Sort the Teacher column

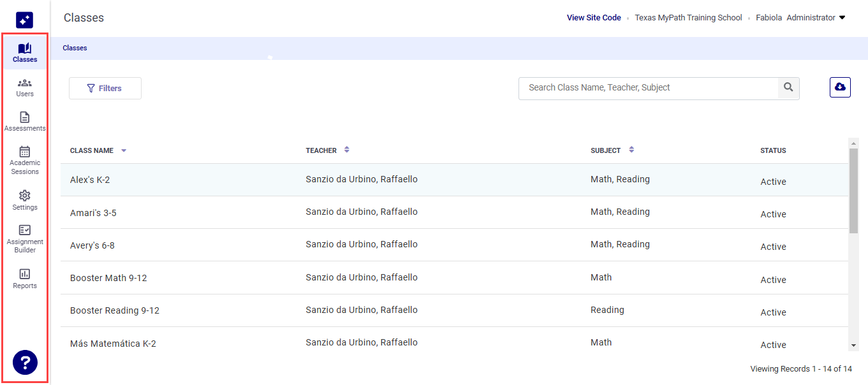click(347, 150)
